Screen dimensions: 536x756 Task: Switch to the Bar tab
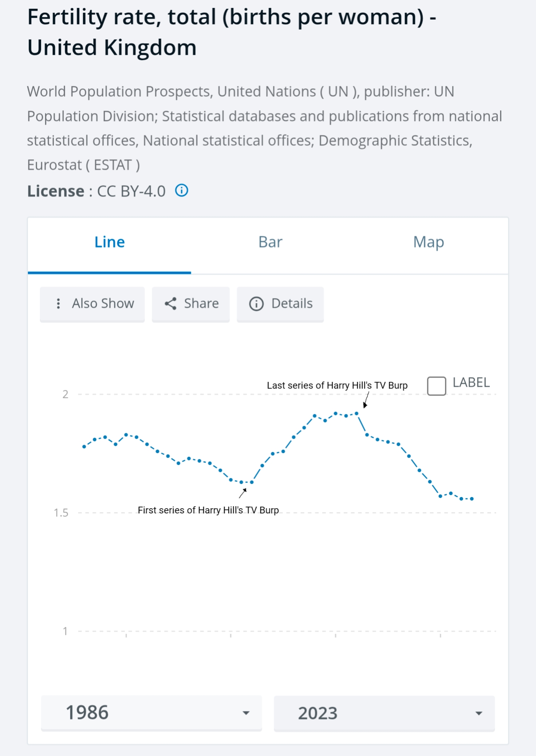click(x=270, y=242)
